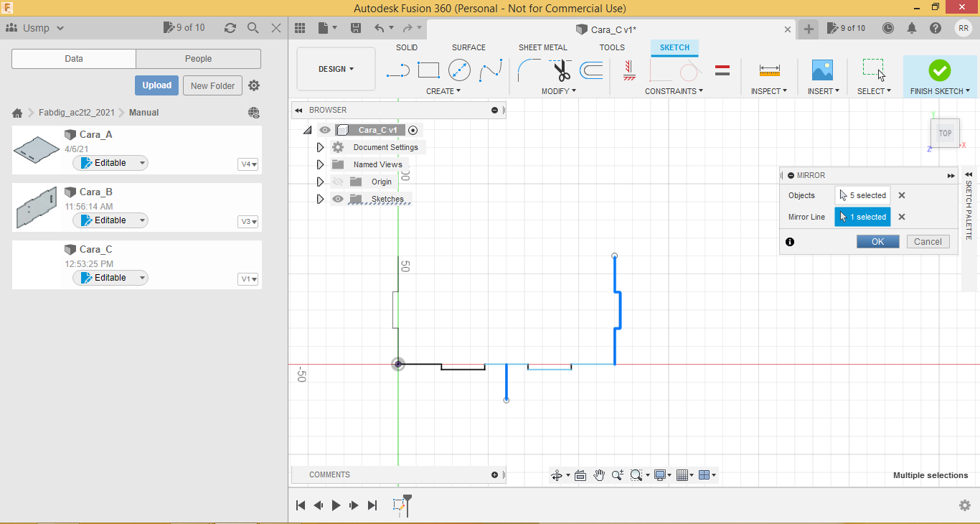The width and height of the screenshot is (980, 524).
Task: Select the Line sketch tool
Action: (397, 70)
